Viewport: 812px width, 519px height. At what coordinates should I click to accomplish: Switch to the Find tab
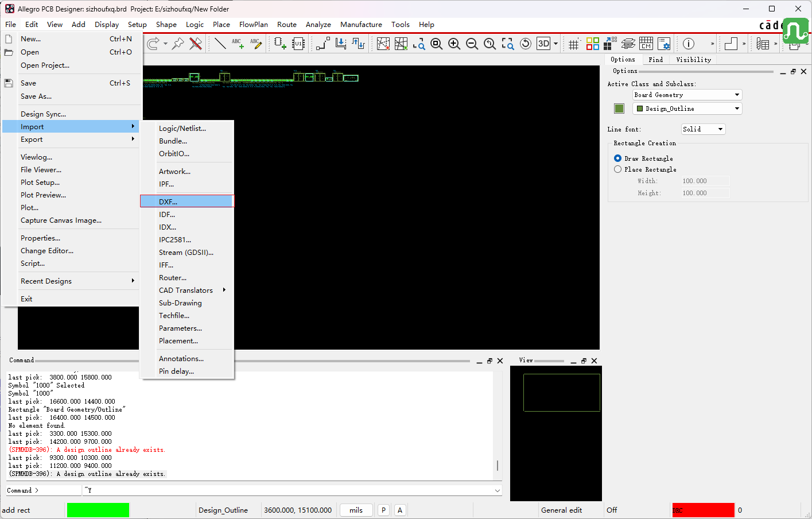click(655, 60)
